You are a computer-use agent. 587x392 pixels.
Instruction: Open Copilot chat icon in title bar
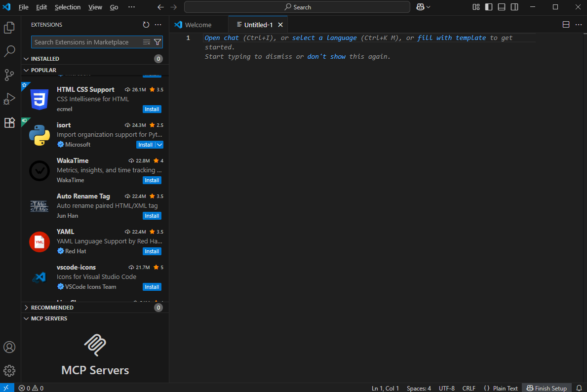point(421,7)
